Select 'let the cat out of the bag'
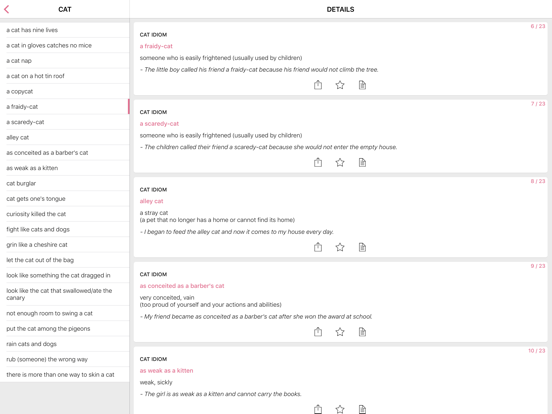Viewport: 552px width, 414px height. [65, 260]
